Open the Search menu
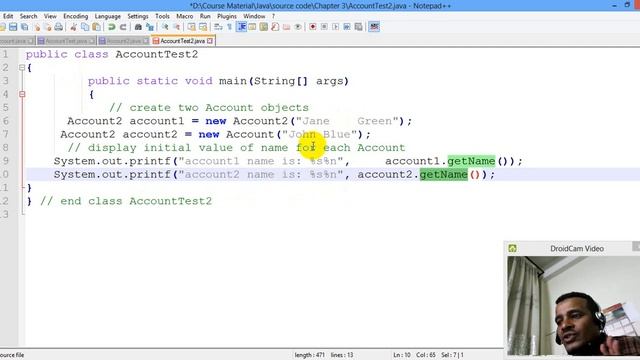This screenshot has width=640, height=360. coord(29,16)
